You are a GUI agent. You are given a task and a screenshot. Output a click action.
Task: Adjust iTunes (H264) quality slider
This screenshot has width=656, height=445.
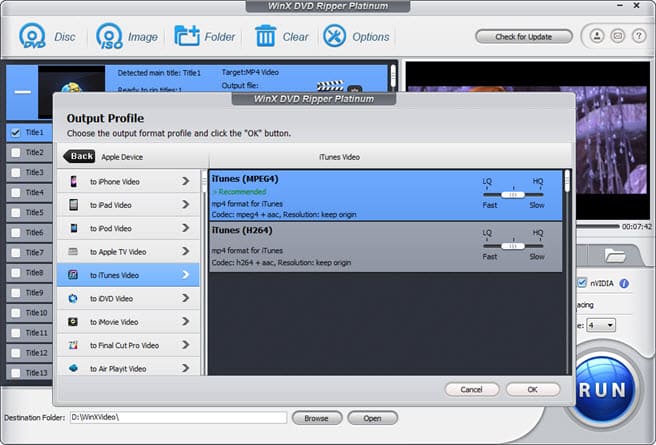click(x=513, y=246)
